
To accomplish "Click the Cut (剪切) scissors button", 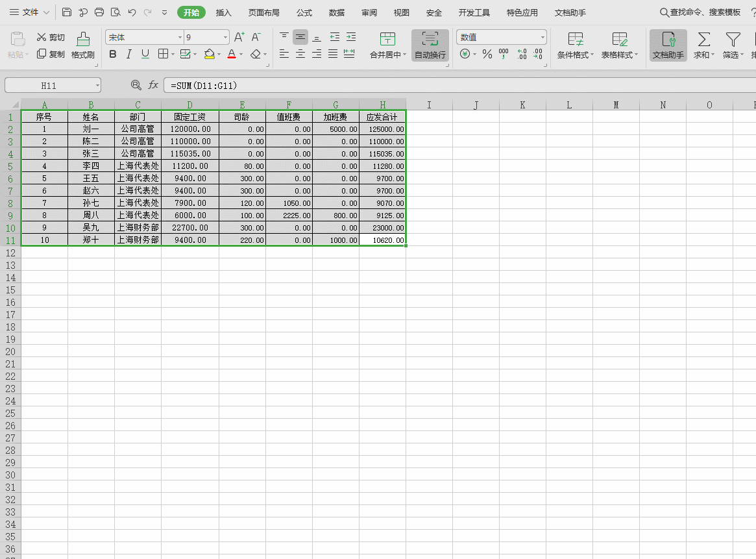I will 51,37.
